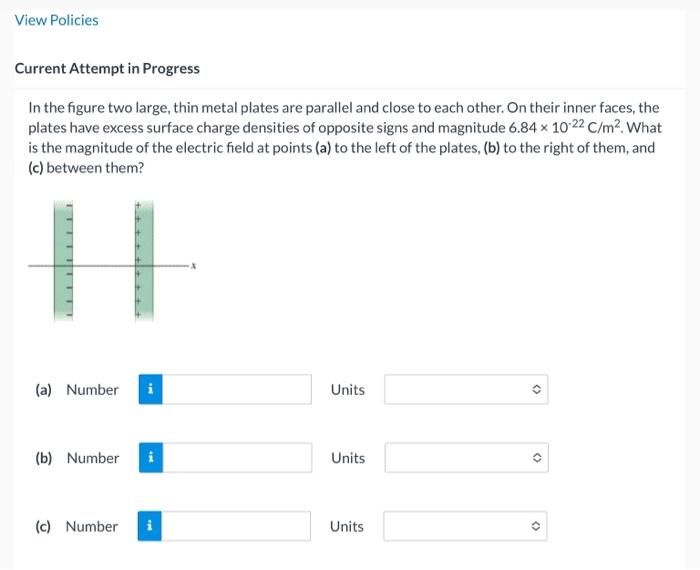Click the up-down arrows on part (c) units
The image size is (700, 570).
point(536,526)
